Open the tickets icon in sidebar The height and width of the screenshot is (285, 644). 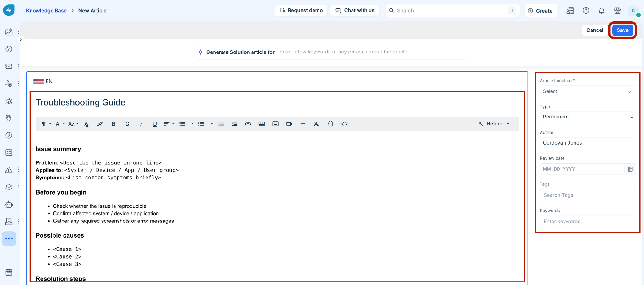pyautogui.click(x=9, y=66)
